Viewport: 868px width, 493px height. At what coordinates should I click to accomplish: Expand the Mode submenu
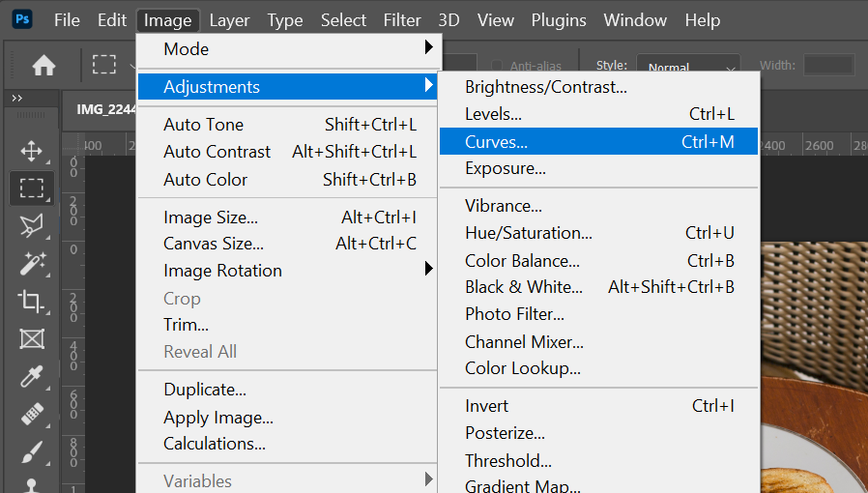tap(289, 48)
